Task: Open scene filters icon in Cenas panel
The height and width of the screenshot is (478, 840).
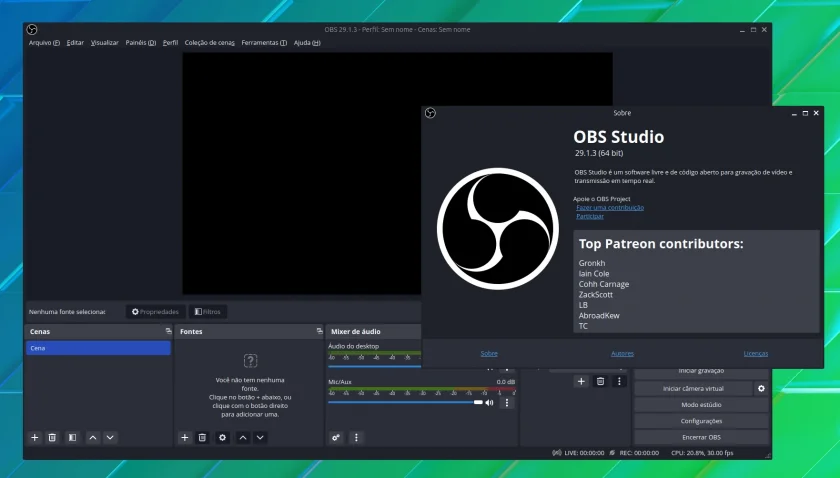Action: (72, 438)
